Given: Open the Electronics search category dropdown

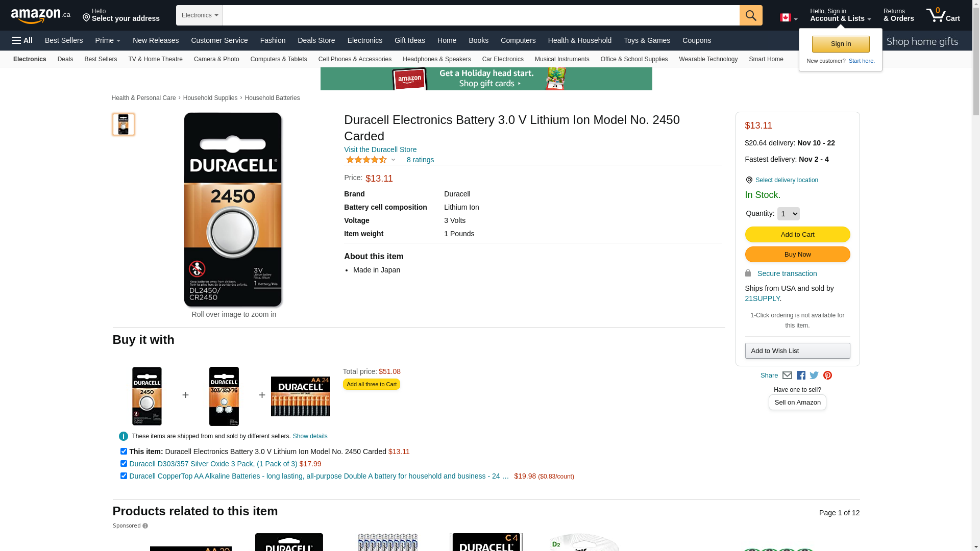Looking at the screenshot, I should [x=200, y=15].
